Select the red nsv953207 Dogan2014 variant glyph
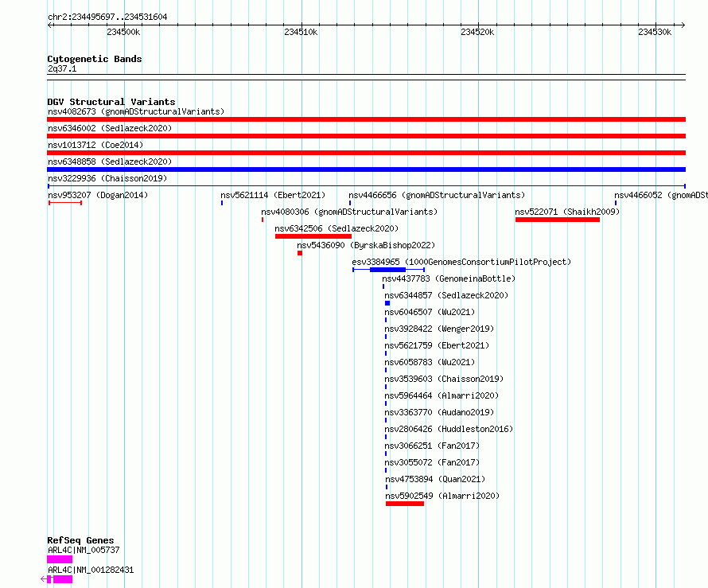 [x=65, y=203]
